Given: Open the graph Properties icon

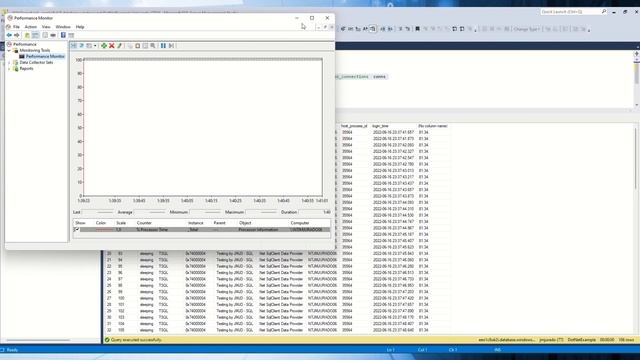Looking at the screenshot, I should 145,46.
